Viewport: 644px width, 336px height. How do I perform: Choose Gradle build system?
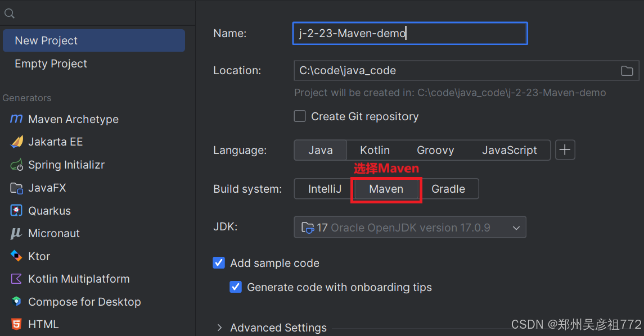pos(448,189)
